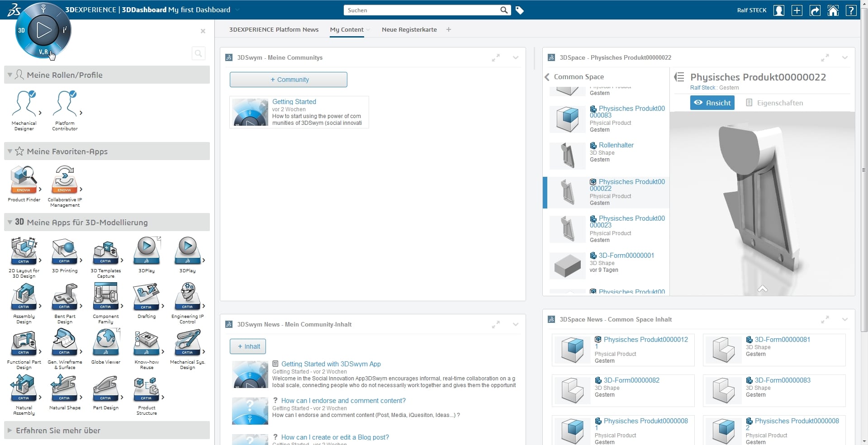Open Functional Part Design app
The height and width of the screenshot is (445, 868).
click(24, 342)
